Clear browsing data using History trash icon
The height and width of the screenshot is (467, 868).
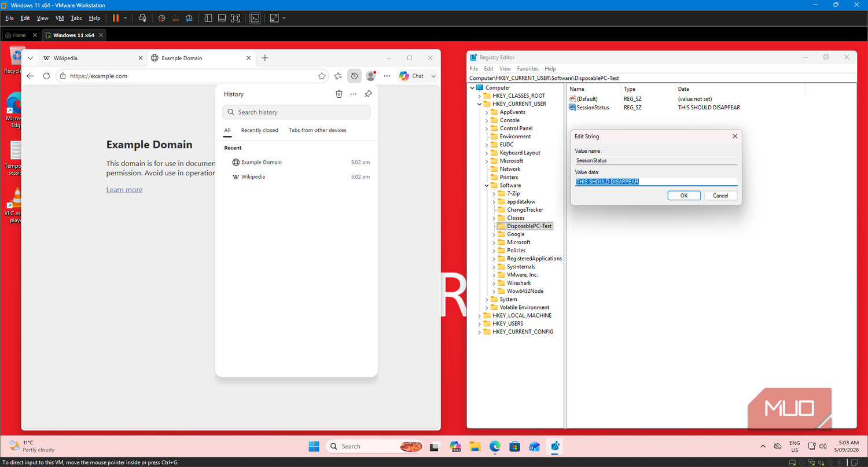click(339, 94)
